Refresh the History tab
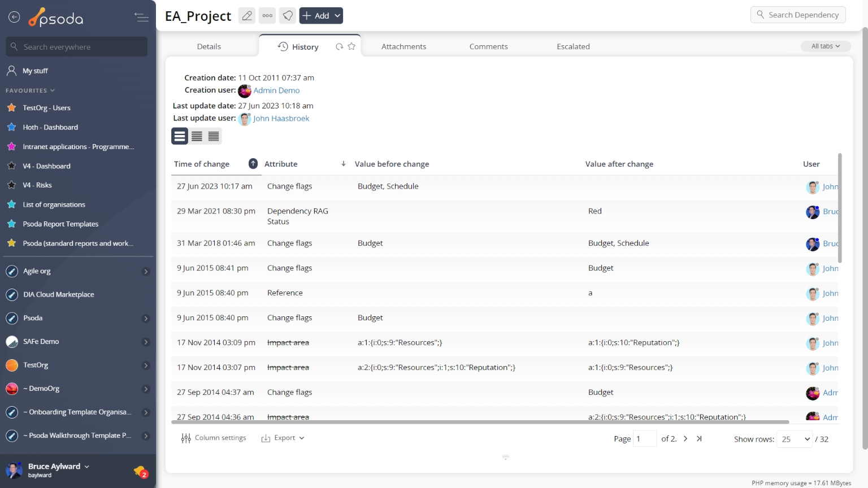Viewport: 868px width, 488px height. tap(339, 47)
